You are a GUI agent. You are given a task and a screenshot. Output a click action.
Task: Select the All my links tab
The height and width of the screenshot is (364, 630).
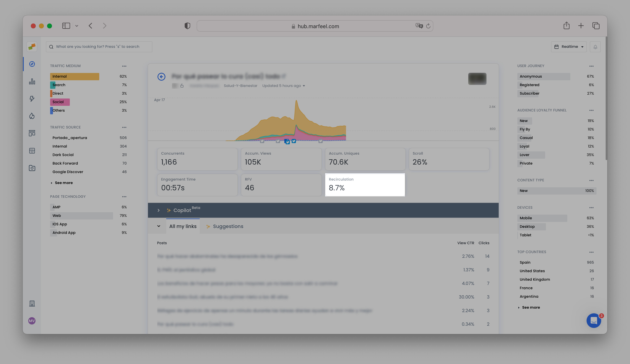(x=183, y=226)
